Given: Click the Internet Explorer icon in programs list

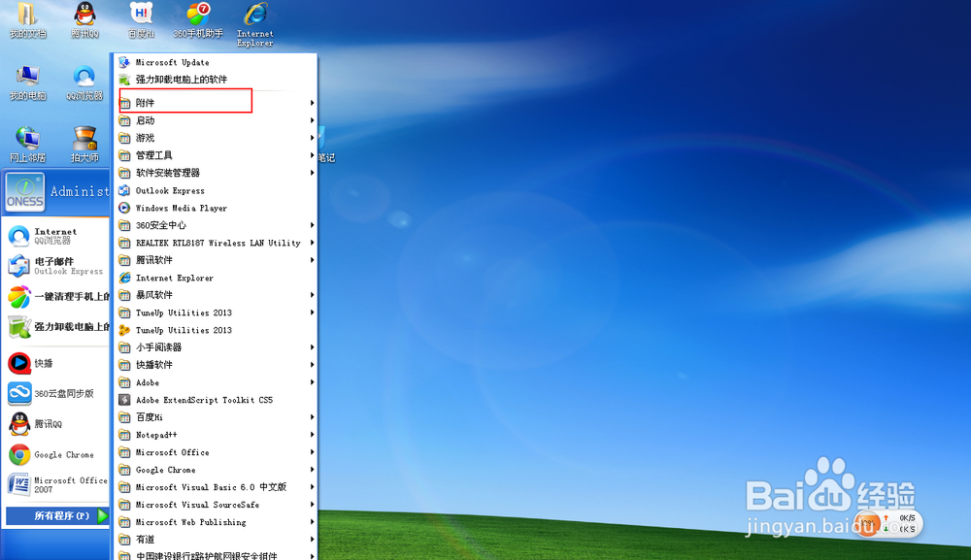Looking at the screenshot, I should coord(124,278).
